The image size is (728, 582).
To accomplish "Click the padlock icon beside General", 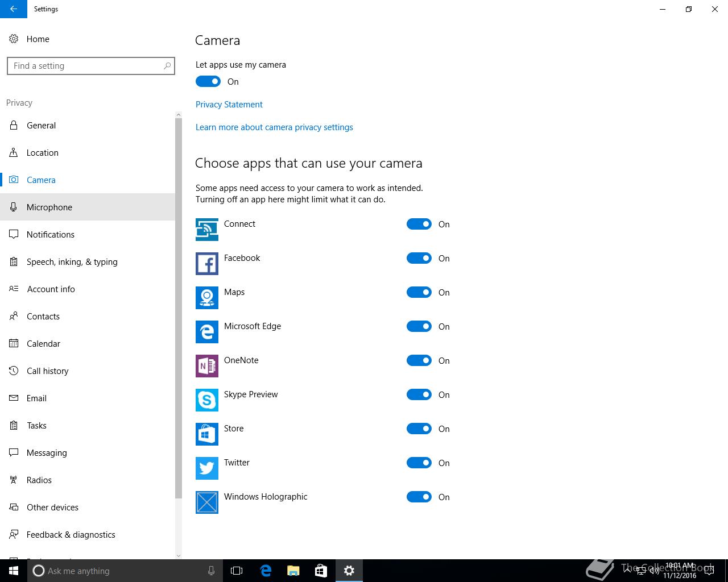I will (x=14, y=125).
